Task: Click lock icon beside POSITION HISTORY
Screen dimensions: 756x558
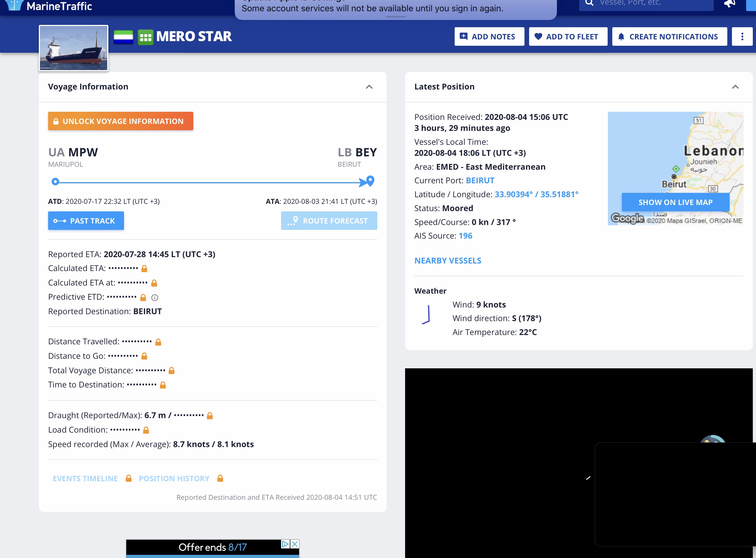Action: 220,478
